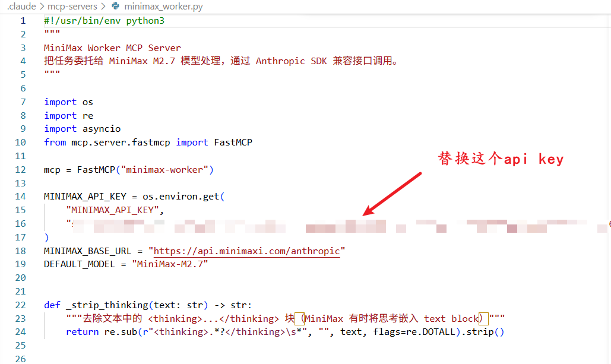Click 'flags=re.DOTALL' argument on line 24
The image size is (611, 364).
tap(414, 332)
